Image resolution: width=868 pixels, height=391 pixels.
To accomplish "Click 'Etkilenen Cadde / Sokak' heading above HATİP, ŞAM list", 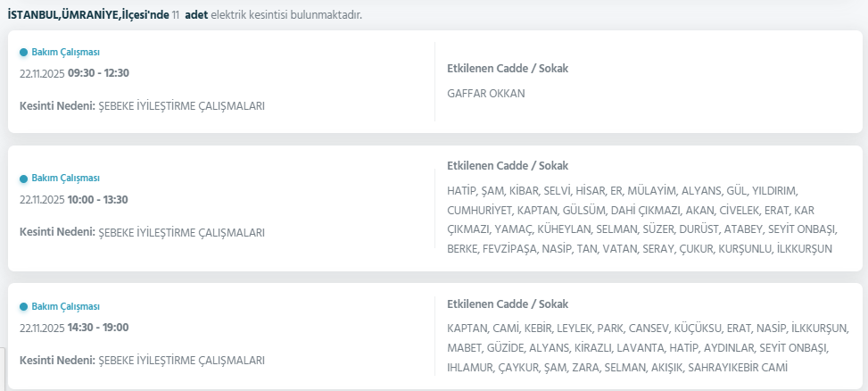I will [x=507, y=166].
